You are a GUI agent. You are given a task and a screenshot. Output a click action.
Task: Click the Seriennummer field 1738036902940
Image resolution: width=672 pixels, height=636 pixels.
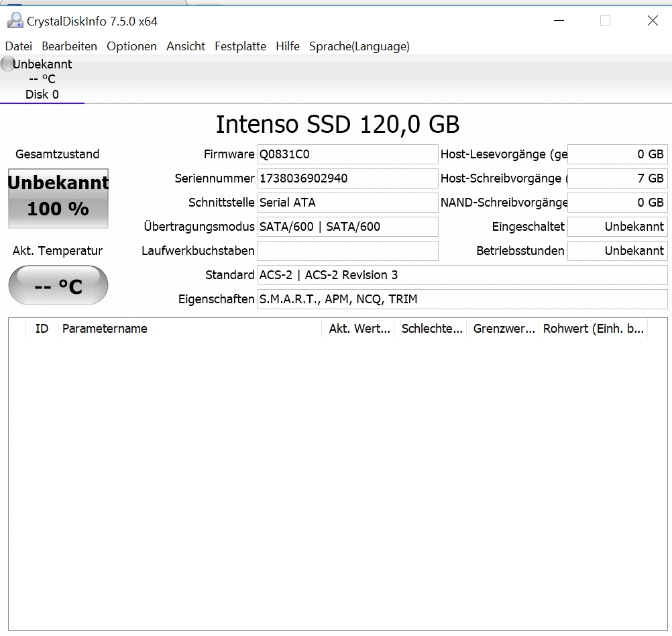click(347, 178)
